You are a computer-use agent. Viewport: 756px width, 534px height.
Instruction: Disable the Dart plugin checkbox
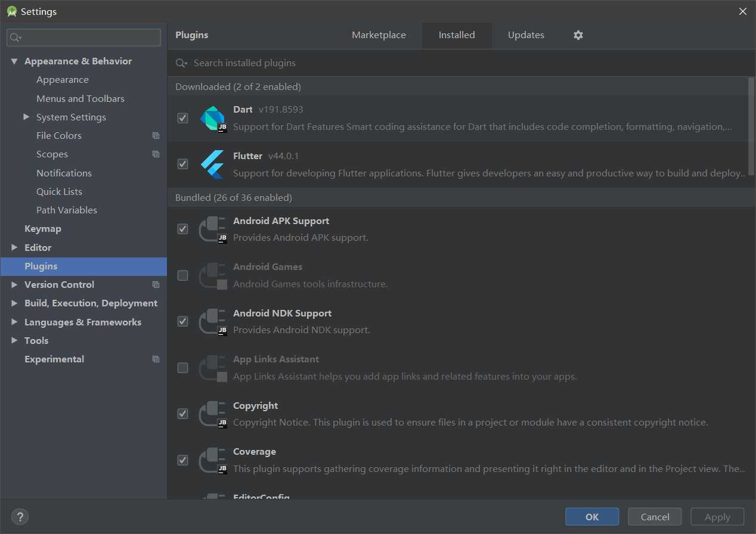click(183, 118)
